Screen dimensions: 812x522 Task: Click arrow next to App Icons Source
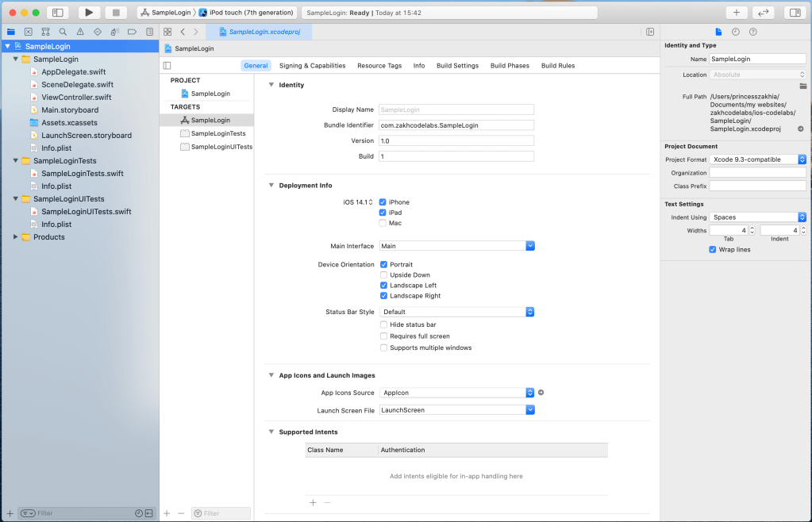(541, 393)
